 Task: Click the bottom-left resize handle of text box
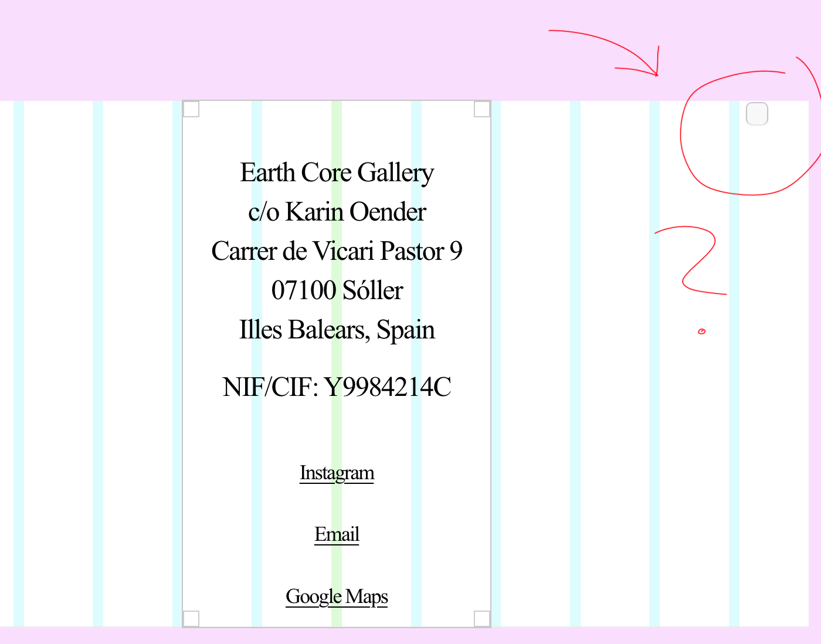pos(191,619)
